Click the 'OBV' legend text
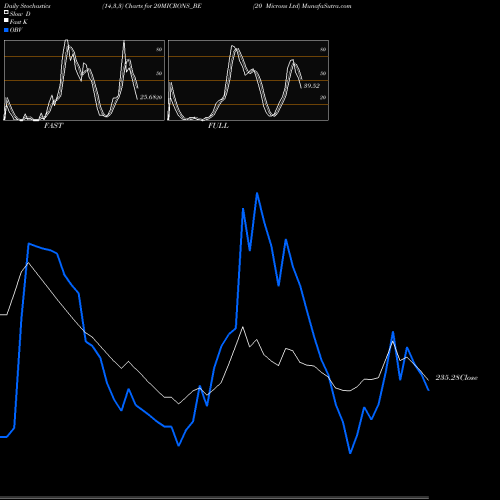 [x=16, y=30]
